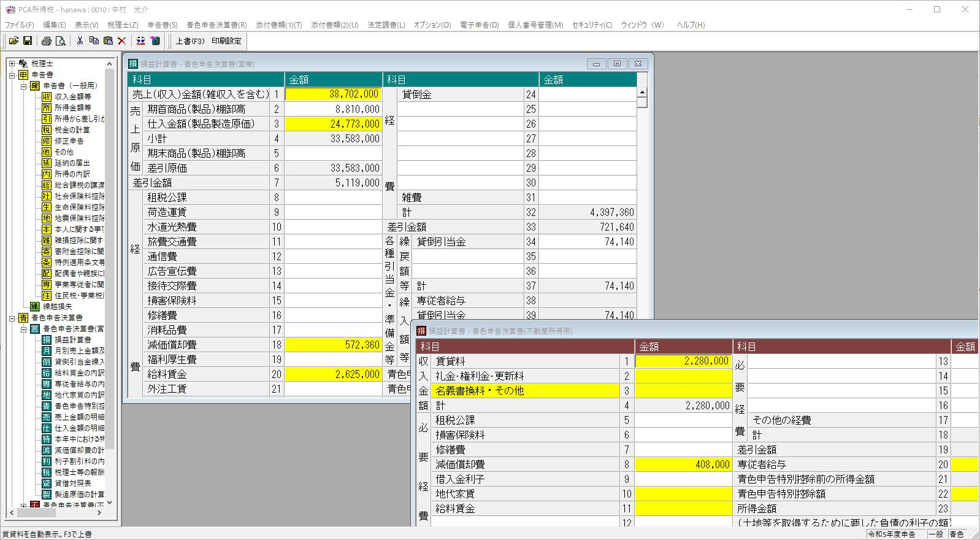Click the 仕入金額 cell 24,773,000
The image size is (980, 540).
pyautogui.click(x=333, y=124)
